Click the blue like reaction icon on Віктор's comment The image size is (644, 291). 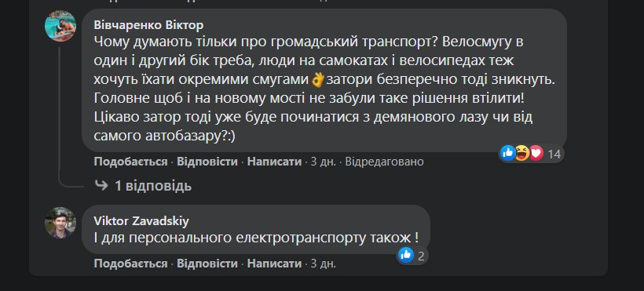click(x=508, y=154)
